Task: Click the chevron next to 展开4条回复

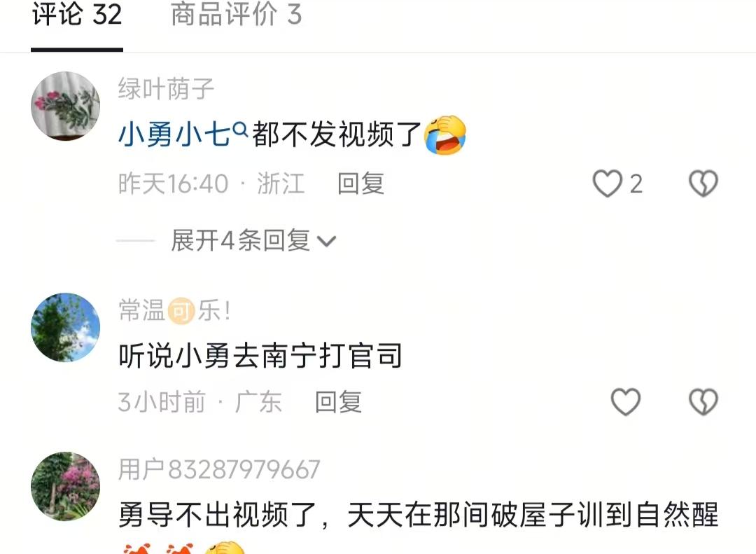Action: pyautogui.click(x=326, y=241)
